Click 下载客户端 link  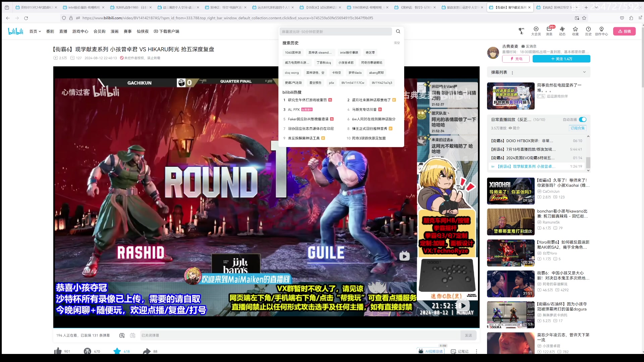pos(166,31)
